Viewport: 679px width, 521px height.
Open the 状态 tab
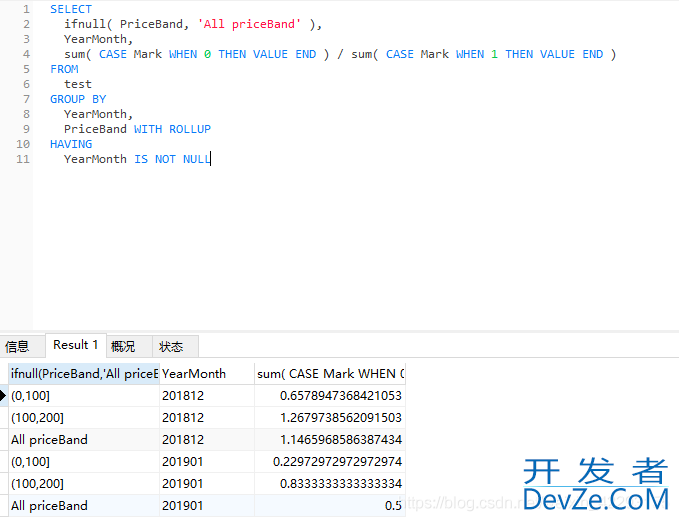pyautogui.click(x=175, y=346)
